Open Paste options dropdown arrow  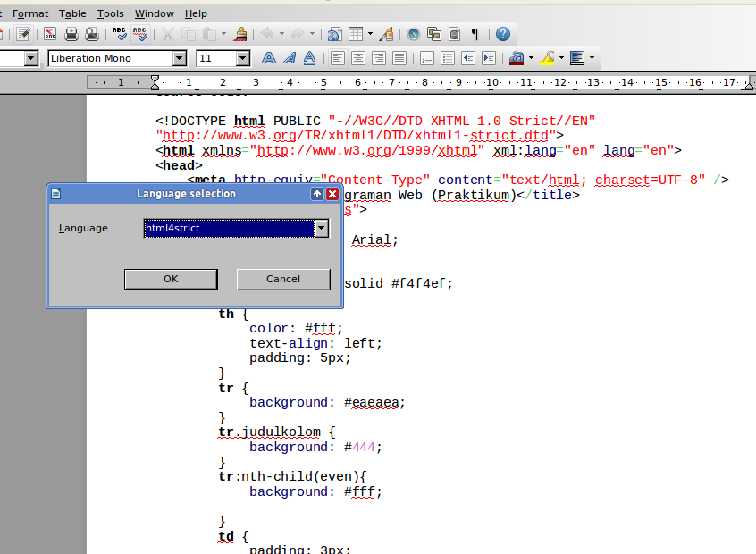coord(223,34)
